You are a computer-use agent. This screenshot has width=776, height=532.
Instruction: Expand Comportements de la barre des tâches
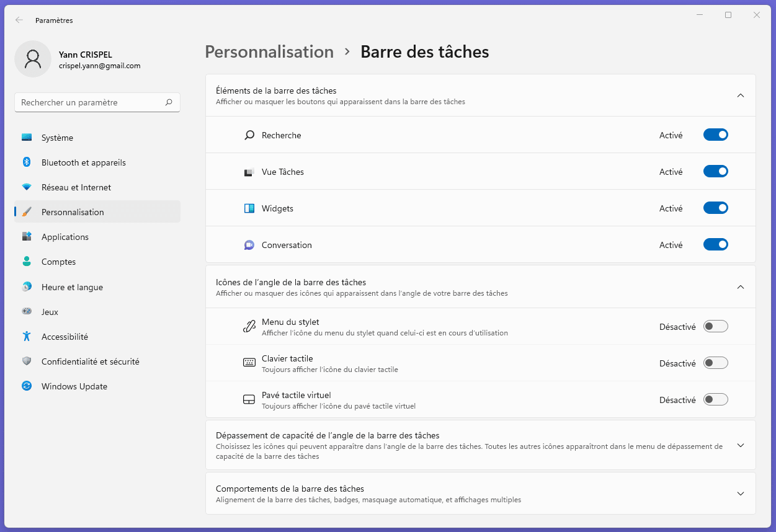739,494
